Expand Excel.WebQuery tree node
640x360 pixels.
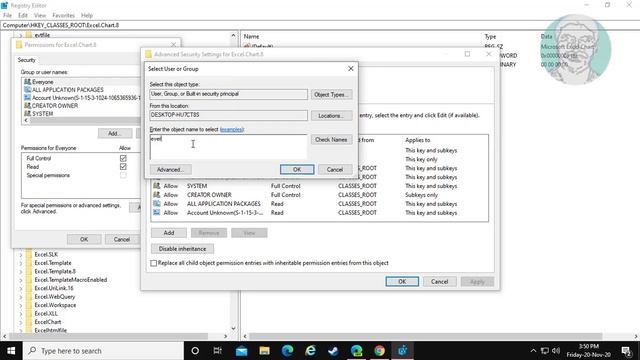21,297
